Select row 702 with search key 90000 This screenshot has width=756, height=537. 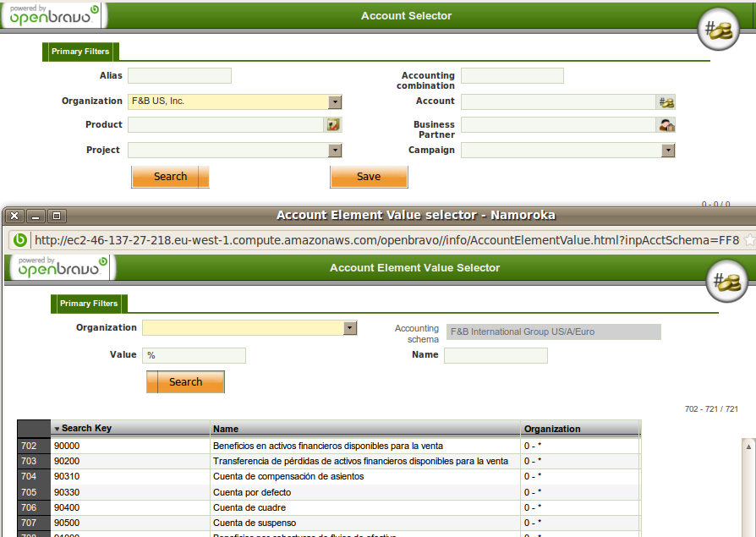pyautogui.click(x=329, y=446)
